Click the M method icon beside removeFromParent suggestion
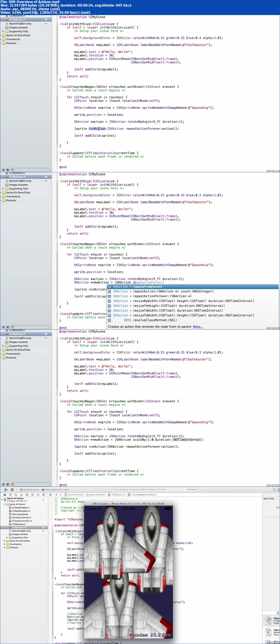This screenshot has height=644, width=280. [109, 287]
